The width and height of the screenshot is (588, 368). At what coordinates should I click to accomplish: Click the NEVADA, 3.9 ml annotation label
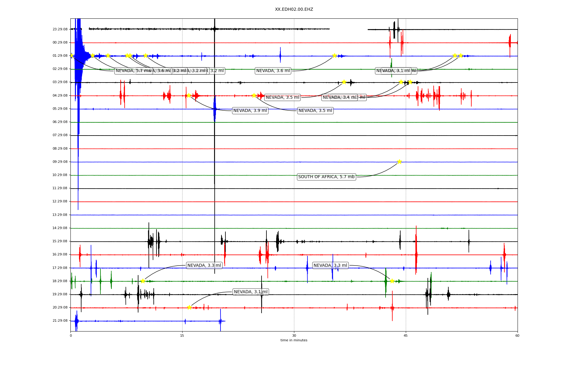(x=250, y=111)
